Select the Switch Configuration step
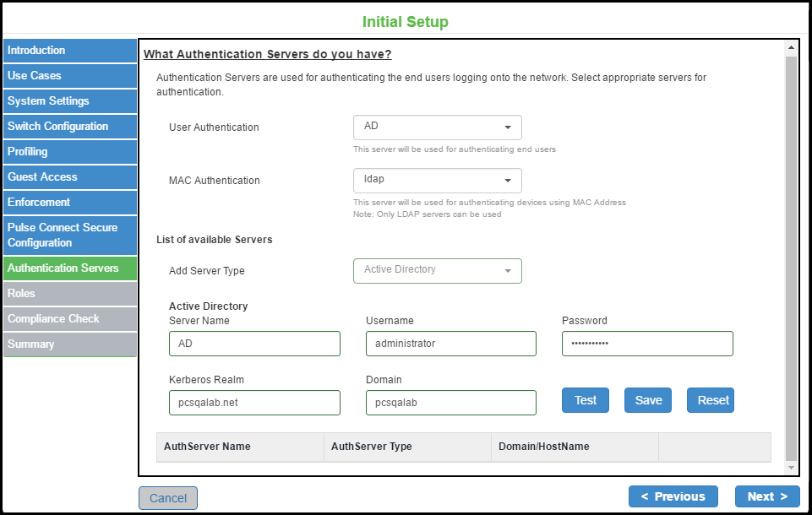 point(69,127)
